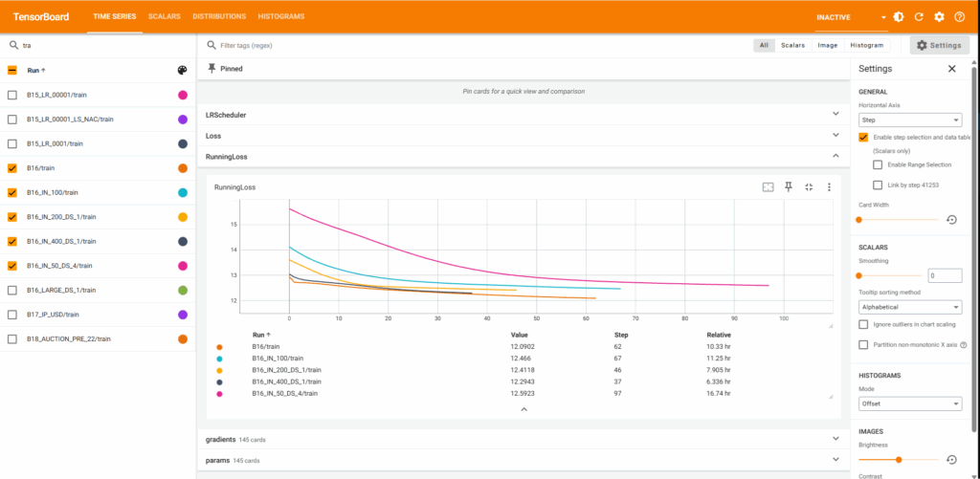Pin the RunningLoss card
Image resolution: width=980 pixels, height=479 pixels.
pyautogui.click(x=789, y=187)
